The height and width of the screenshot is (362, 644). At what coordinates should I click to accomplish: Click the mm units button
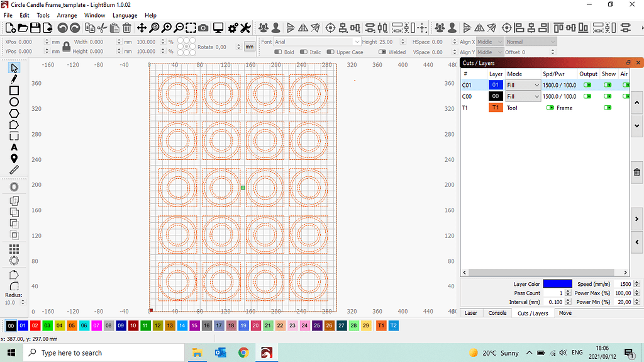[249, 47]
